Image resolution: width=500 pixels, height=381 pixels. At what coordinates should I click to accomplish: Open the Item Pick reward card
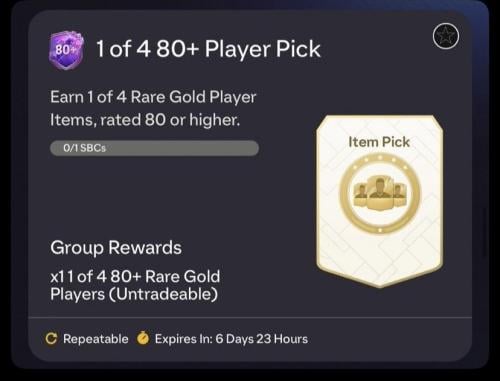[380, 201]
